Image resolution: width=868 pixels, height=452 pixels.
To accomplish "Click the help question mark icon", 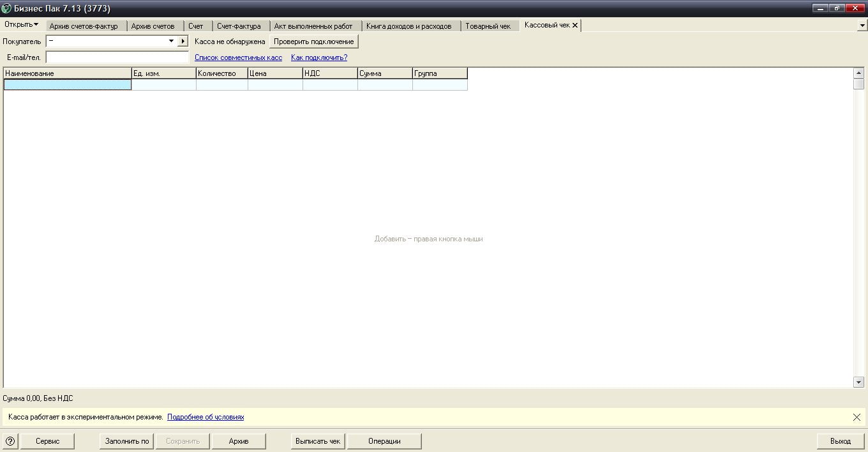I will (10, 441).
